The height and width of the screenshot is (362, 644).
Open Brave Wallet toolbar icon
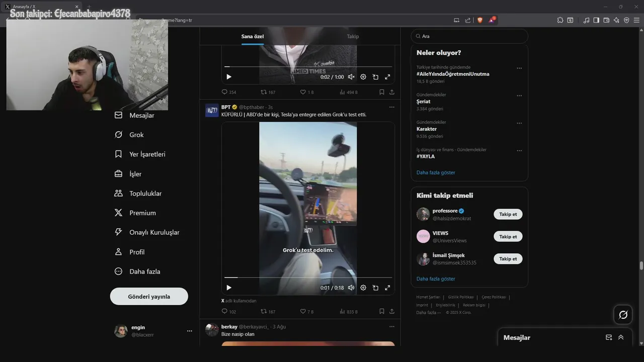(606, 20)
